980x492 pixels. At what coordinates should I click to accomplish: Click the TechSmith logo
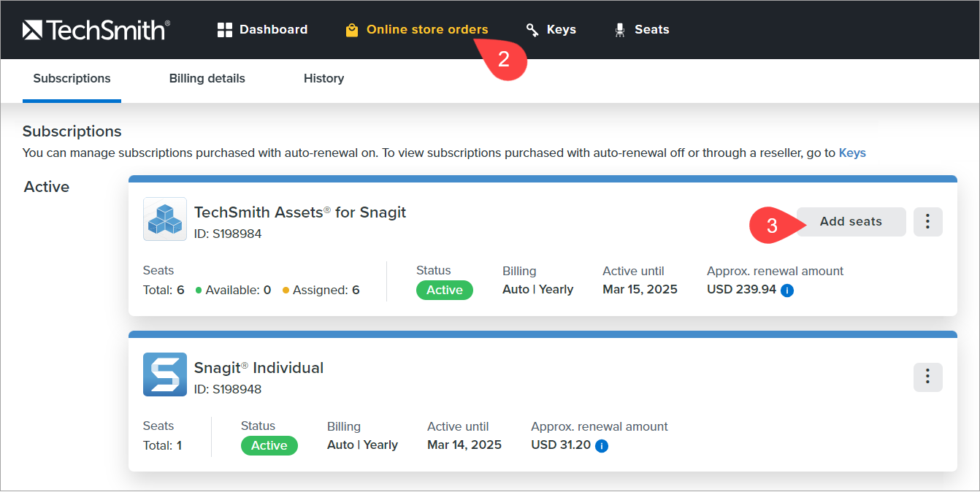pos(96,29)
